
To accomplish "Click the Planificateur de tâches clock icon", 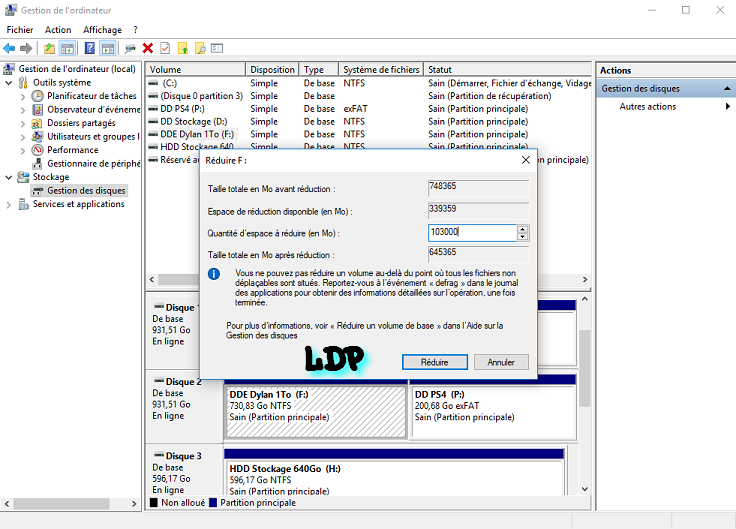I will coord(38,96).
